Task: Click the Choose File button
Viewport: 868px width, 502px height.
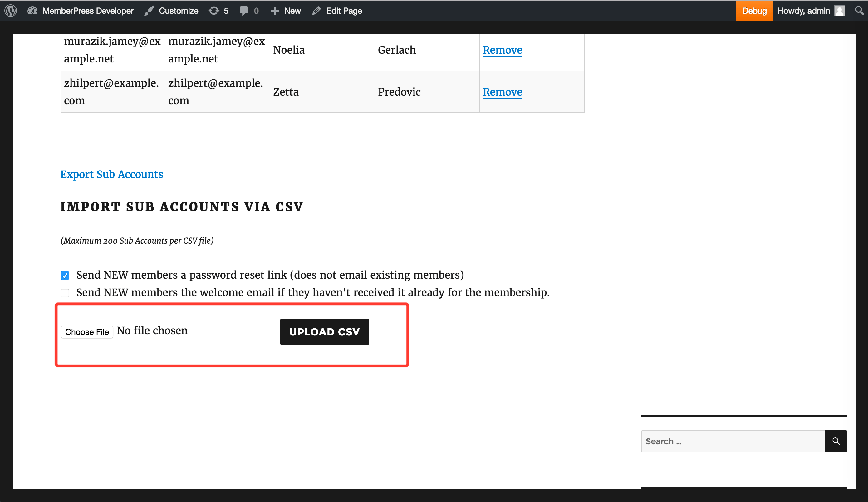Action: click(87, 332)
